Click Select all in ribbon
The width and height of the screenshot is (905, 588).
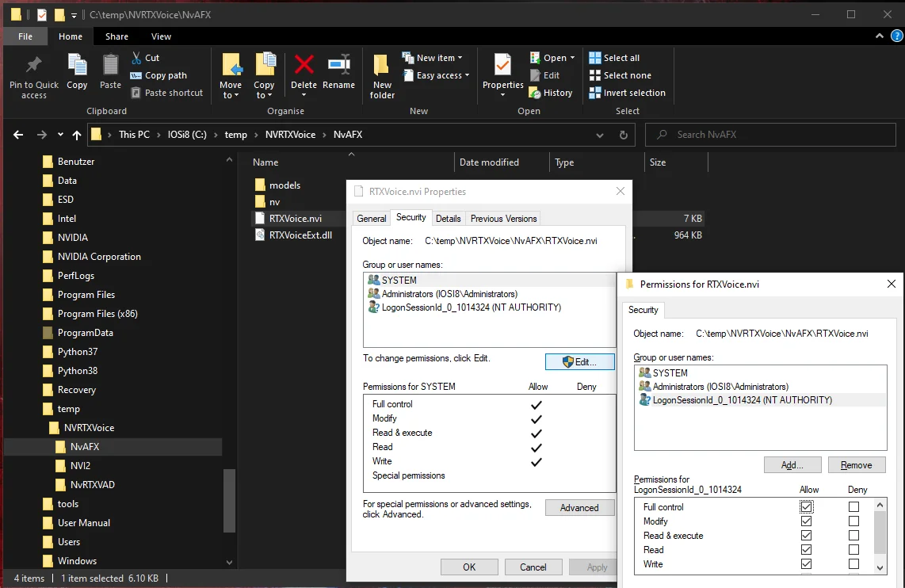tap(614, 58)
